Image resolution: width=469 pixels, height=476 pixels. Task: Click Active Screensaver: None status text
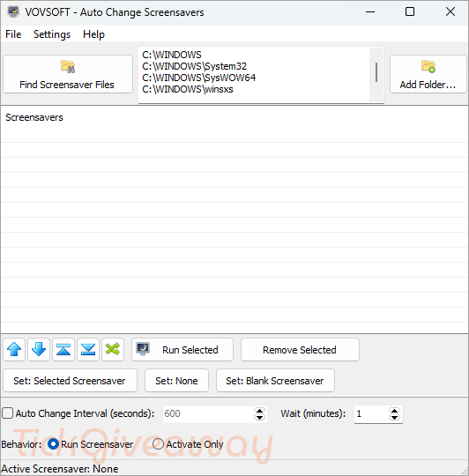[x=60, y=469]
